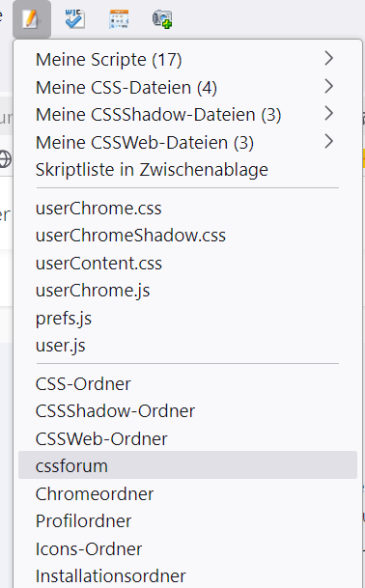Click the calendar toolbar icon
This screenshot has width=365, height=588.
tap(119, 19)
